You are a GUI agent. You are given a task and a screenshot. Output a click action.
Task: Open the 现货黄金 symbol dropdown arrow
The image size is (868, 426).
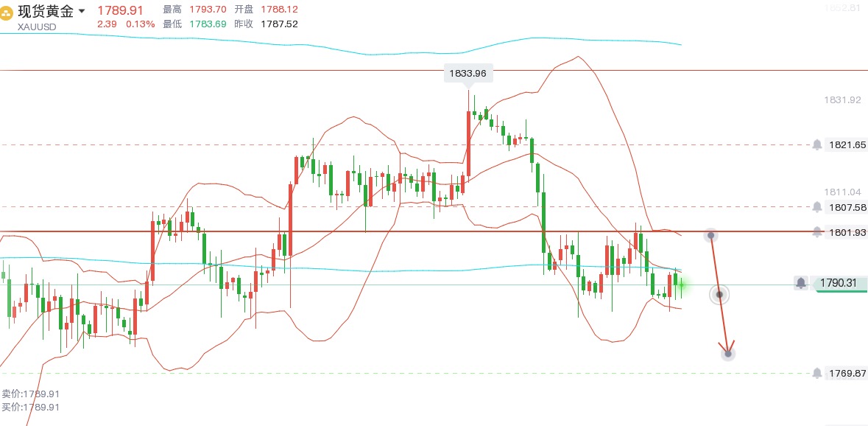coord(82,11)
